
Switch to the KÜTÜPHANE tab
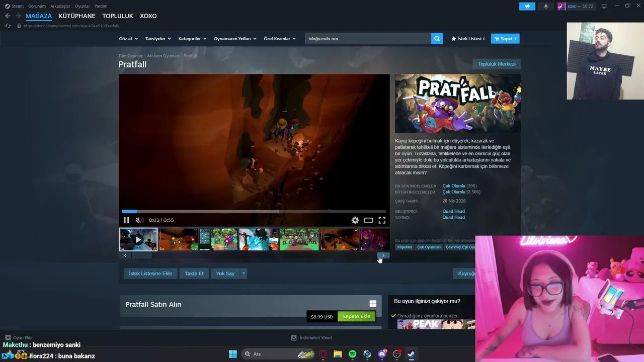coord(77,16)
